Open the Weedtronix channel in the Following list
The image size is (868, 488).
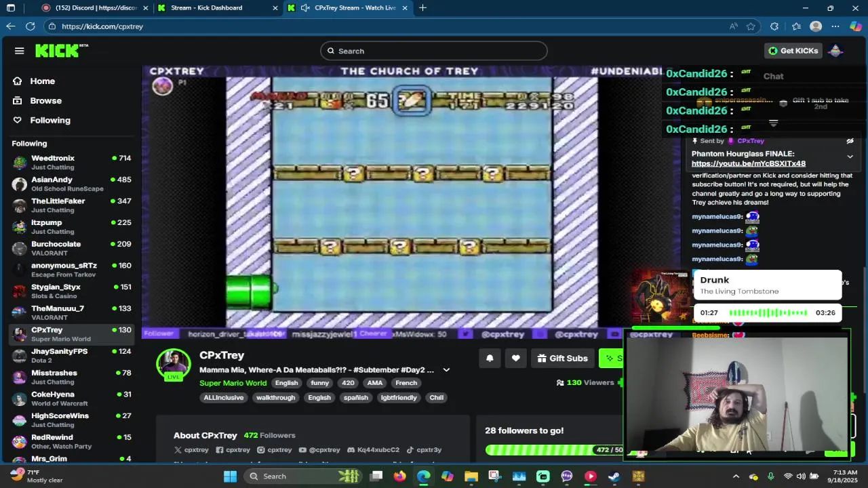pos(71,163)
